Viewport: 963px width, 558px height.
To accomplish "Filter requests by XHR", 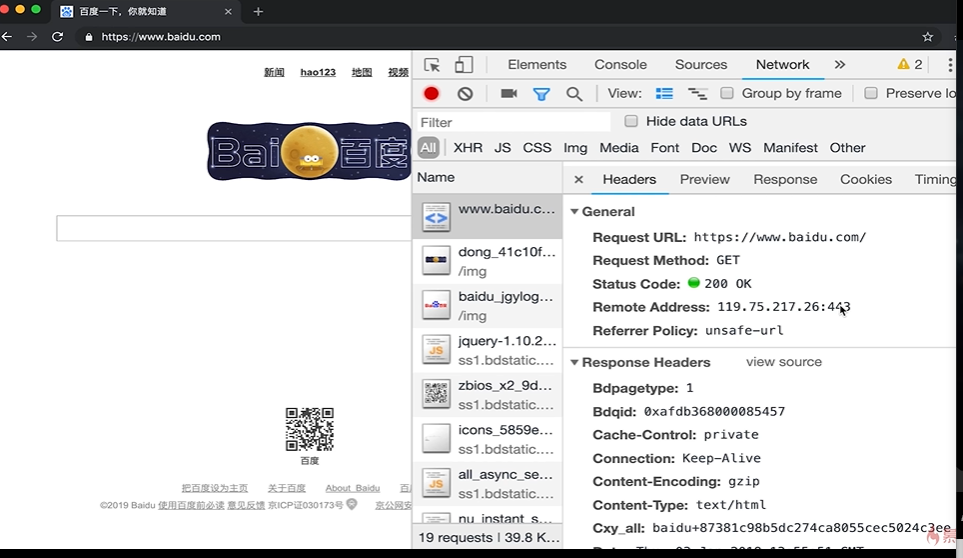I will point(467,147).
